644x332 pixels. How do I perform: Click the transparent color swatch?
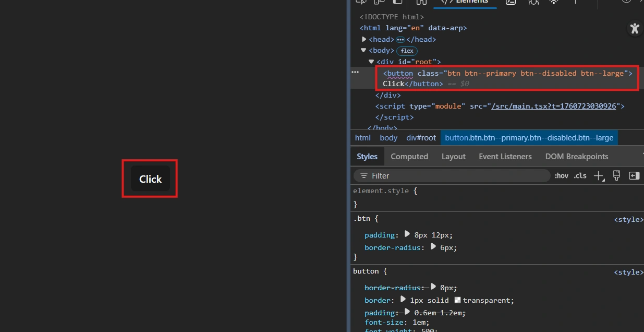click(458, 300)
